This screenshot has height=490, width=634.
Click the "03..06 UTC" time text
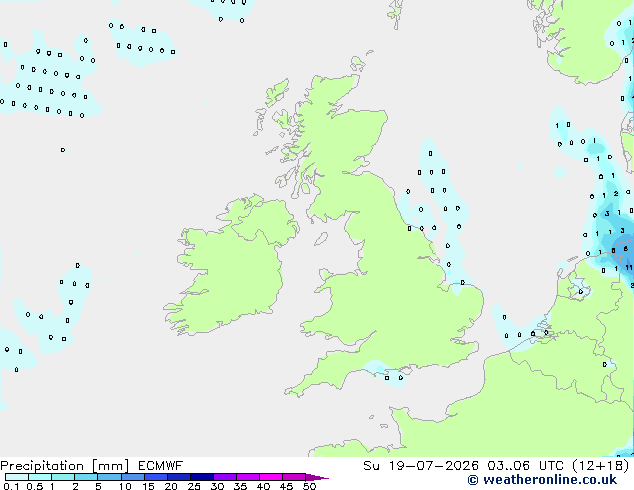click(525, 466)
